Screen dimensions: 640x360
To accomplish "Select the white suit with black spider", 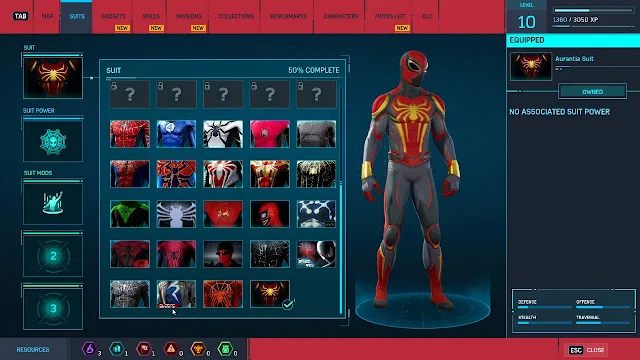I will 223,134.
